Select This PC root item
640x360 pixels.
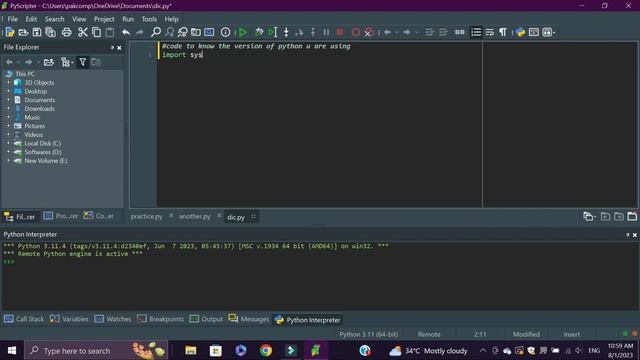[24, 74]
